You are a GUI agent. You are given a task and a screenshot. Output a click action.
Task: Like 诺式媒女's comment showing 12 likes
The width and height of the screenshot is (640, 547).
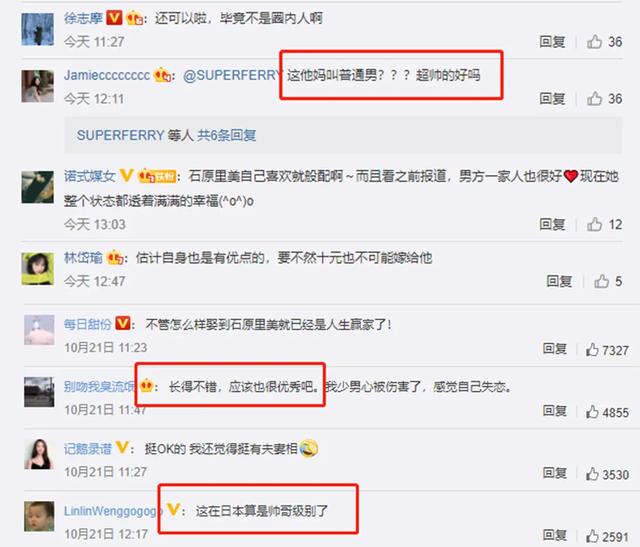(x=594, y=224)
